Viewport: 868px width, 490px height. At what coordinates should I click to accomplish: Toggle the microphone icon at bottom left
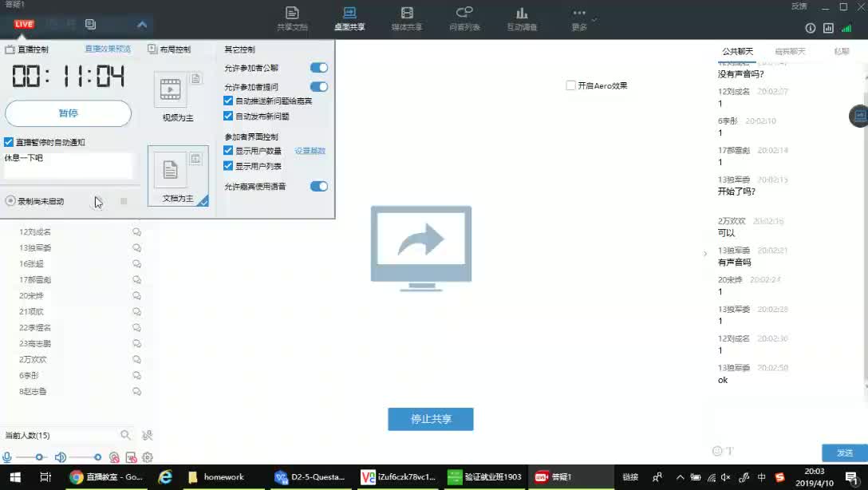[6, 457]
